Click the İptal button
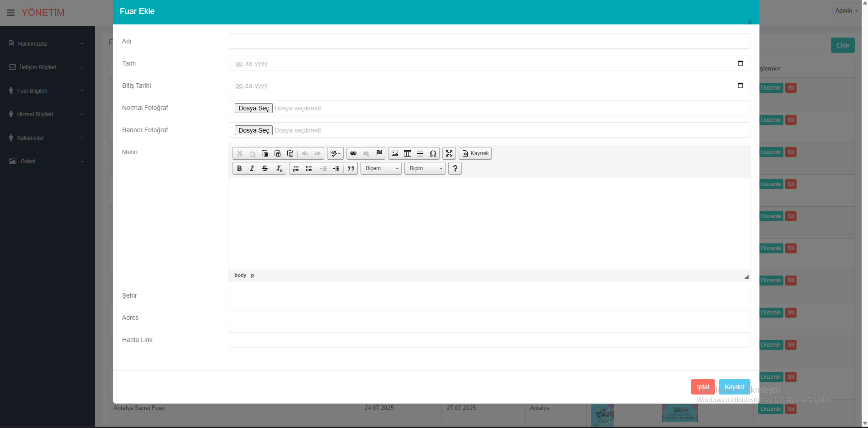868x428 pixels. click(702, 387)
